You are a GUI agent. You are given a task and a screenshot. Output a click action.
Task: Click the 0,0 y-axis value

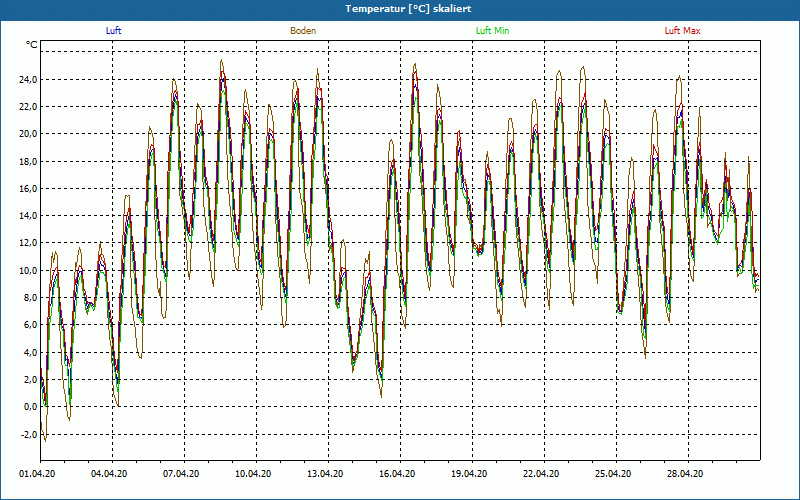(30, 407)
